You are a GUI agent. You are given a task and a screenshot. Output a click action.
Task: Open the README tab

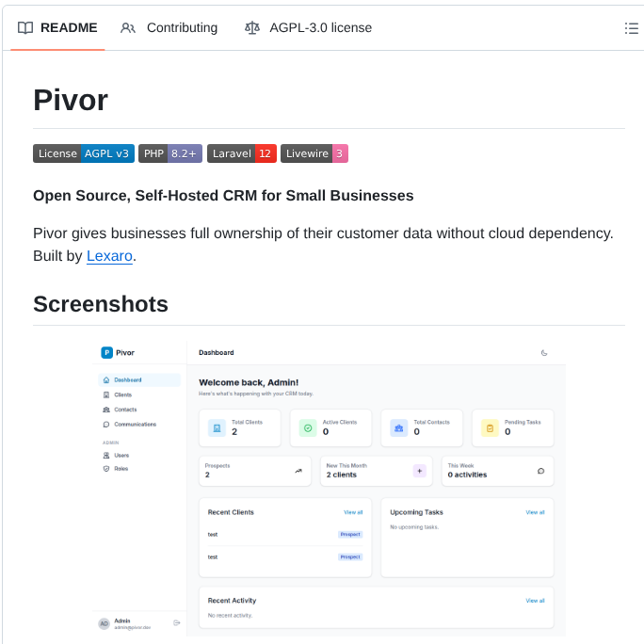point(57,27)
